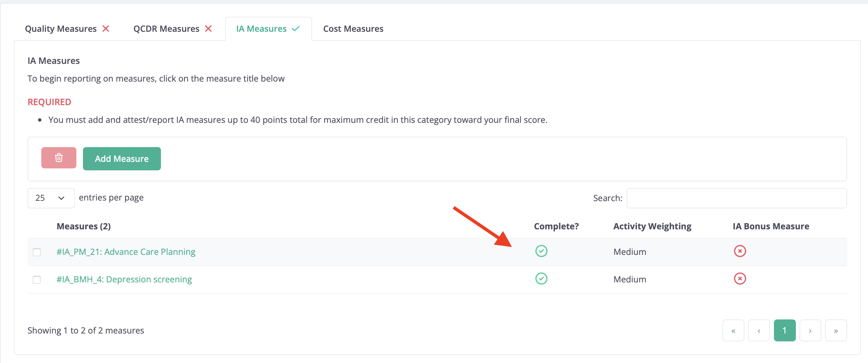The height and width of the screenshot is (363, 868).
Task: Go to previous page arrow
Action: tap(759, 330)
